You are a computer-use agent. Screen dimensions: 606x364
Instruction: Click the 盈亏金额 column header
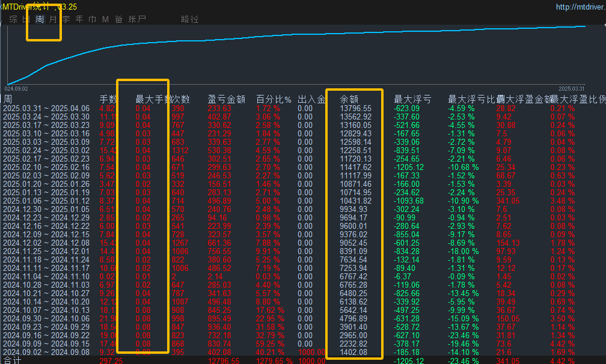227,99
